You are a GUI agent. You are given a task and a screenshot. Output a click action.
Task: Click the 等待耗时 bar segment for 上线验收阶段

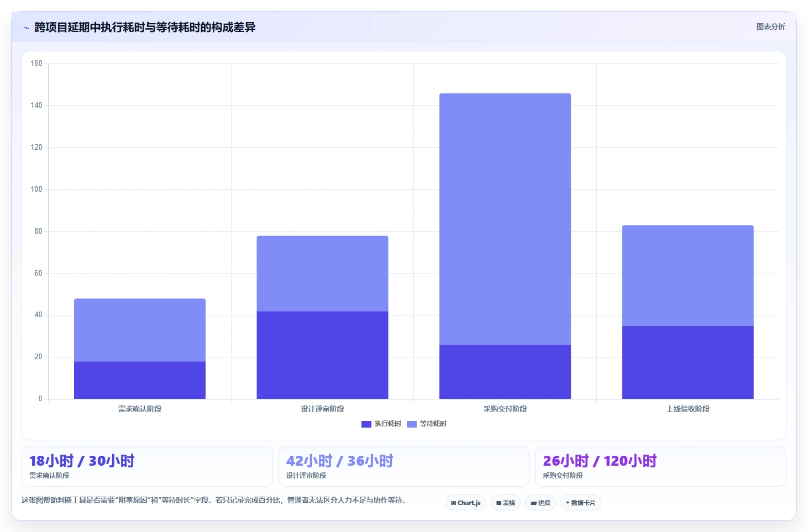coord(688,276)
